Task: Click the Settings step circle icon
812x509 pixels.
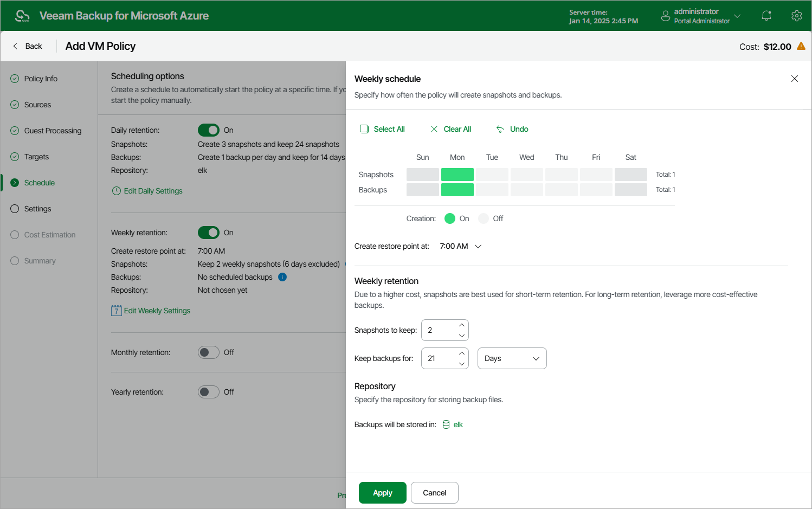Action: (15, 209)
